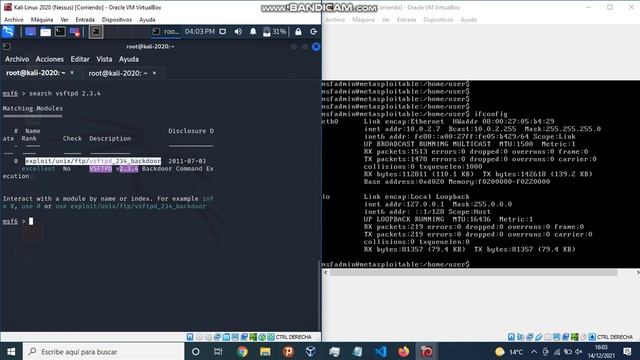The width and height of the screenshot is (640, 360).
Task: Click CTRL DERECHA host key in Kali VM status bar
Action: tap(293, 337)
